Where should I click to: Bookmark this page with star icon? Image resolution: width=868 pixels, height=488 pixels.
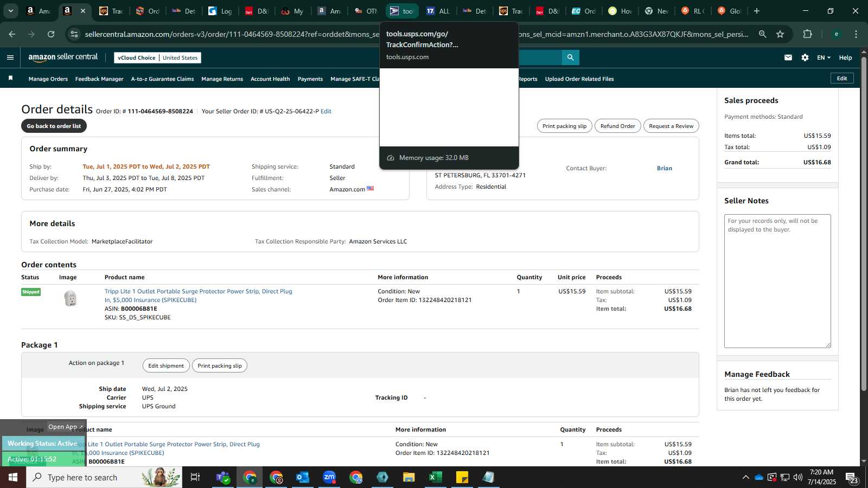point(780,34)
